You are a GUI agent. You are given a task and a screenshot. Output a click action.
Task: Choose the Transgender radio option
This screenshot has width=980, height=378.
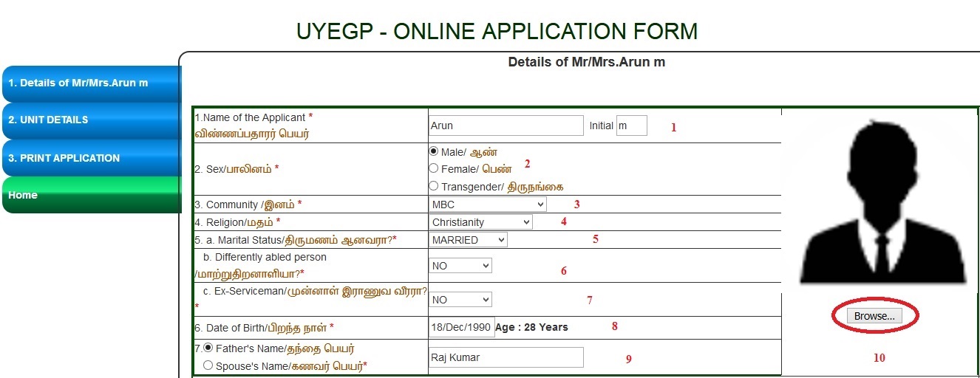(x=434, y=186)
